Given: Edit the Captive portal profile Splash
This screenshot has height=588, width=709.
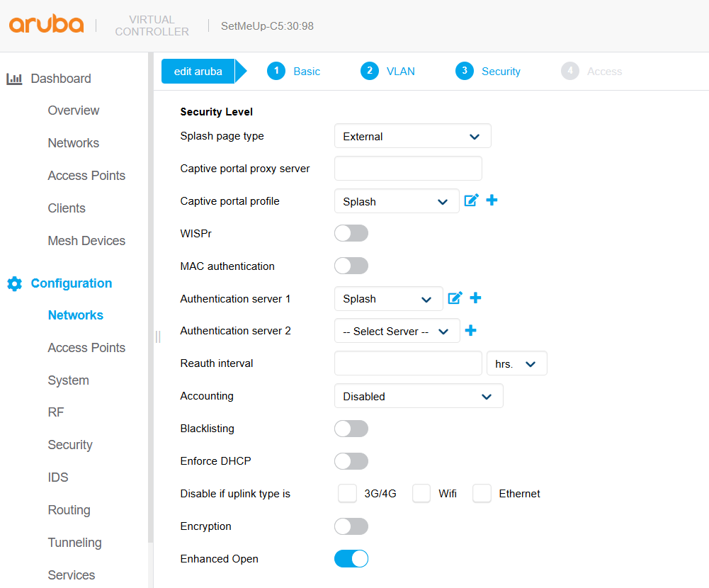Looking at the screenshot, I should 471,200.
